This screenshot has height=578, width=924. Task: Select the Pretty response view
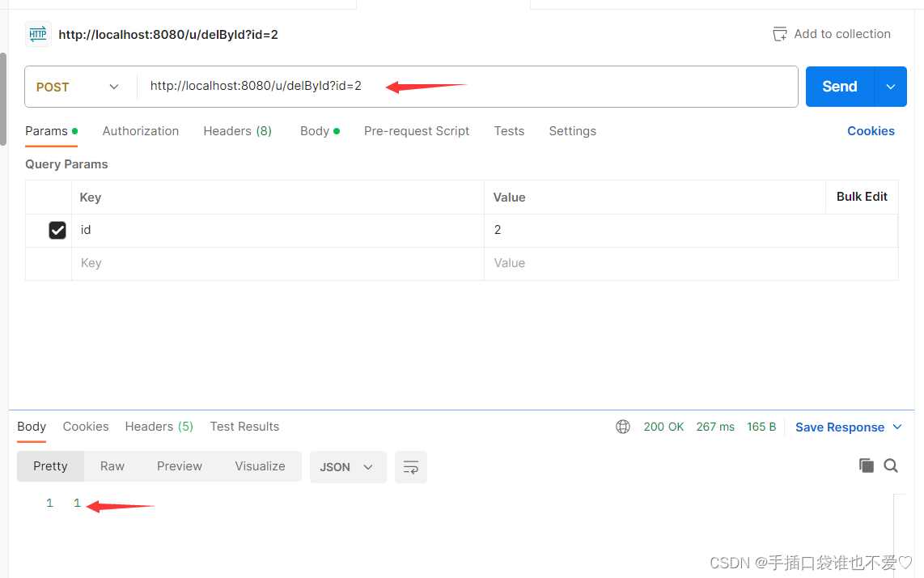[50, 466]
